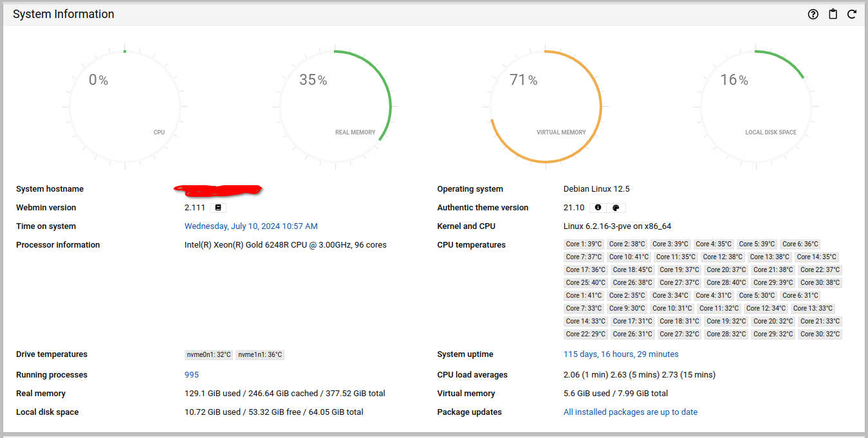868x438 pixels.
Task: Click the Core 13: 38°C temperature badge
Action: pyautogui.click(x=770, y=257)
